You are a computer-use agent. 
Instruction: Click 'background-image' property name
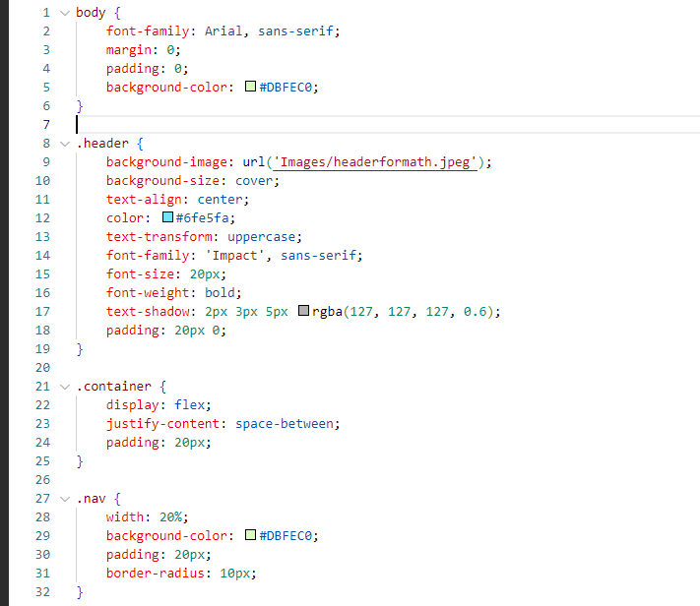tap(166, 162)
